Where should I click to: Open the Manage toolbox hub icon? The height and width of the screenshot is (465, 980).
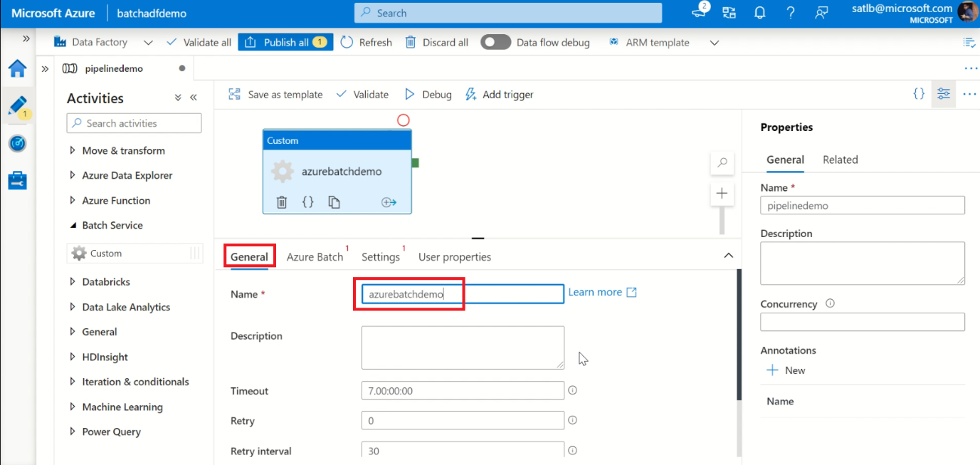pos(18,181)
